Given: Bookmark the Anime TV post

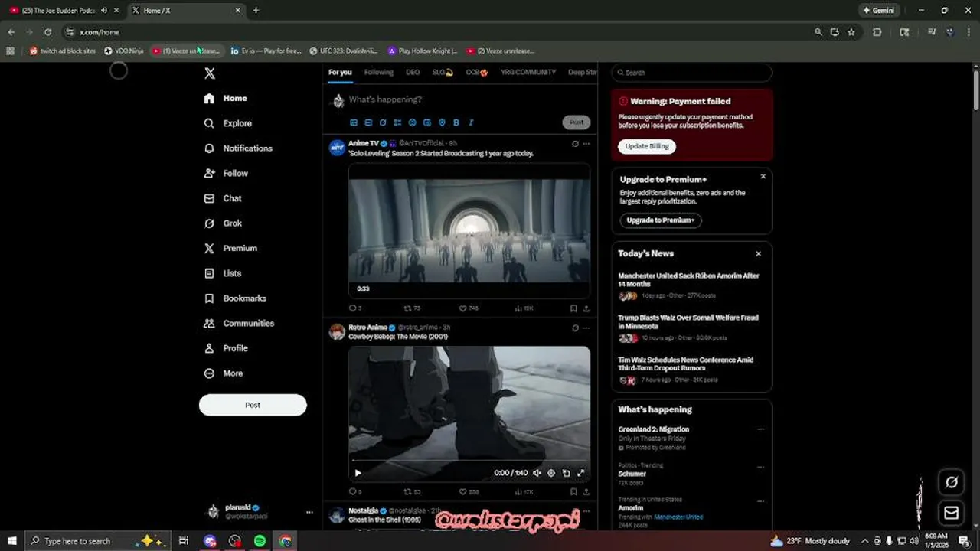Looking at the screenshot, I should coord(573,308).
